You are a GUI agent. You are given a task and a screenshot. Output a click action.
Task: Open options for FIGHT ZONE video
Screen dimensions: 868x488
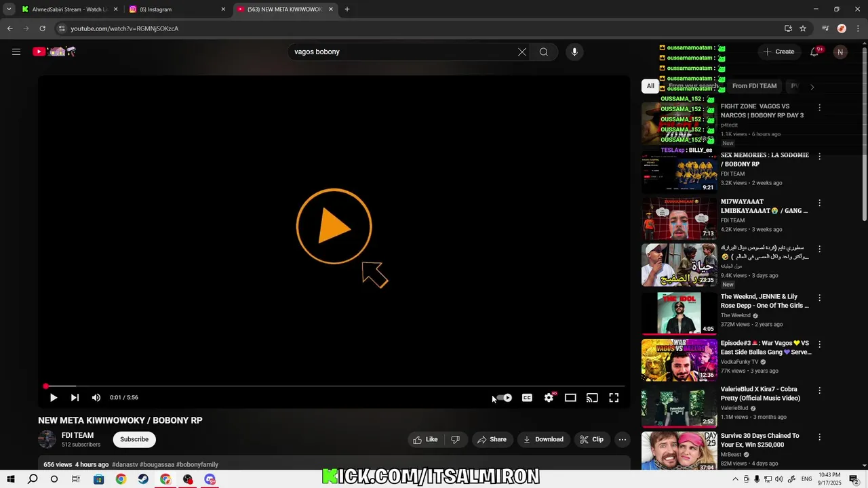(819, 108)
